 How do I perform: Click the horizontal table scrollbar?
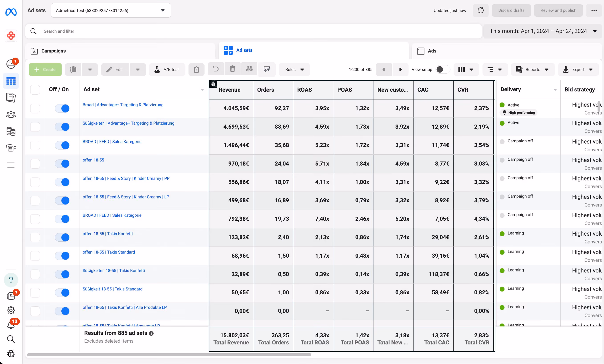tap(169, 355)
